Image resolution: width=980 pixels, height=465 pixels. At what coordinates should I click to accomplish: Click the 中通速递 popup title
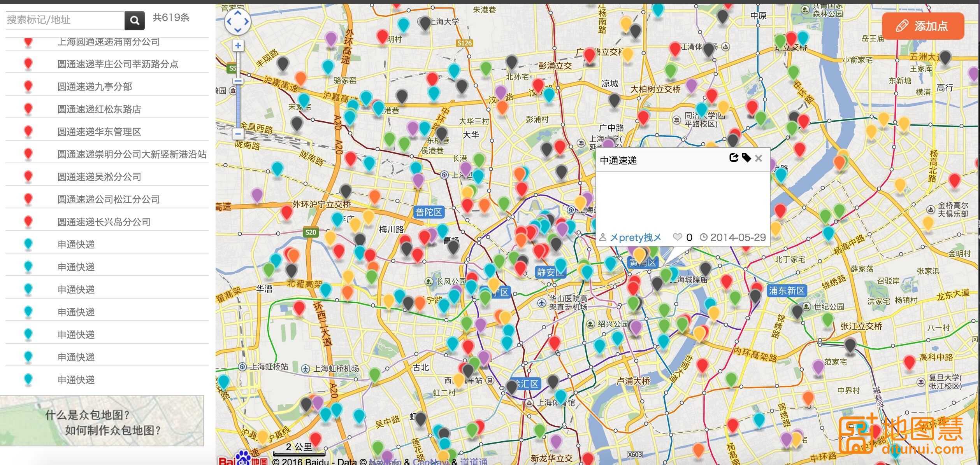pos(618,161)
